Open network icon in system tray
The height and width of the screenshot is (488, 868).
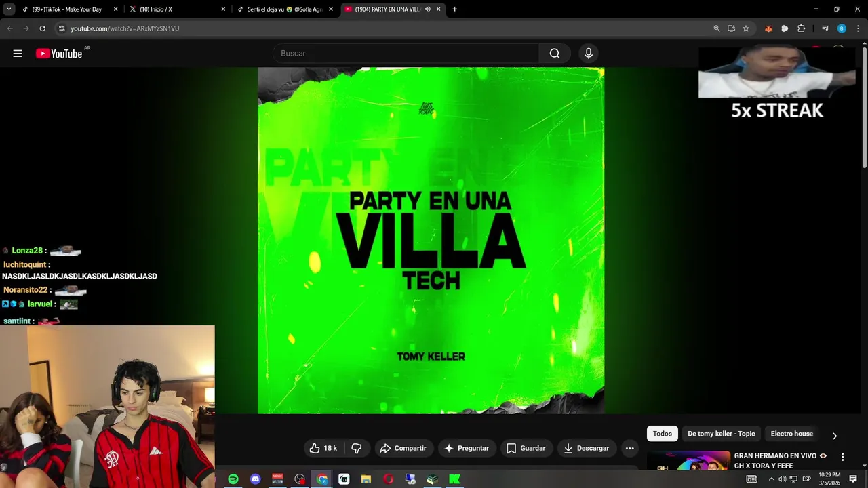[793, 479]
